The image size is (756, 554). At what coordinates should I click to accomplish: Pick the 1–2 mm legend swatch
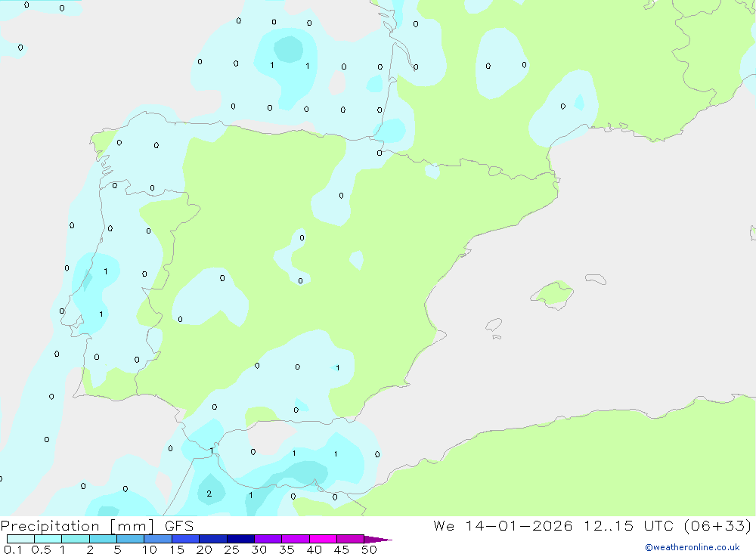(x=76, y=539)
